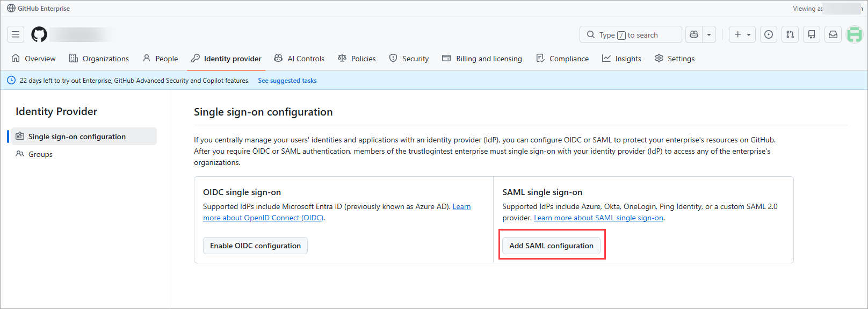Focus the Type / to search field
The height and width of the screenshot is (309, 868).
631,34
